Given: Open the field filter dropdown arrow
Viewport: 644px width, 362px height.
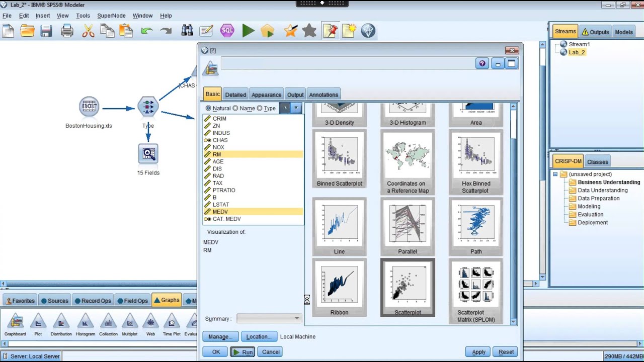Looking at the screenshot, I should [x=296, y=108].
